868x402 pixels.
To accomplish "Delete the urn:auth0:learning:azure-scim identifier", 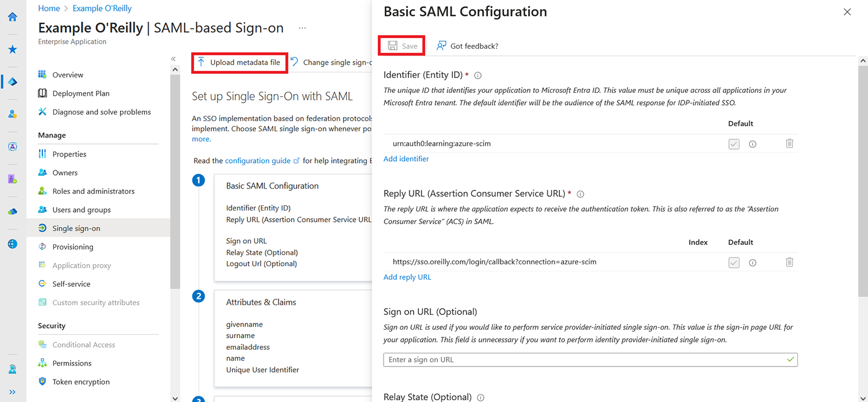I will click(x=789, y=143).
